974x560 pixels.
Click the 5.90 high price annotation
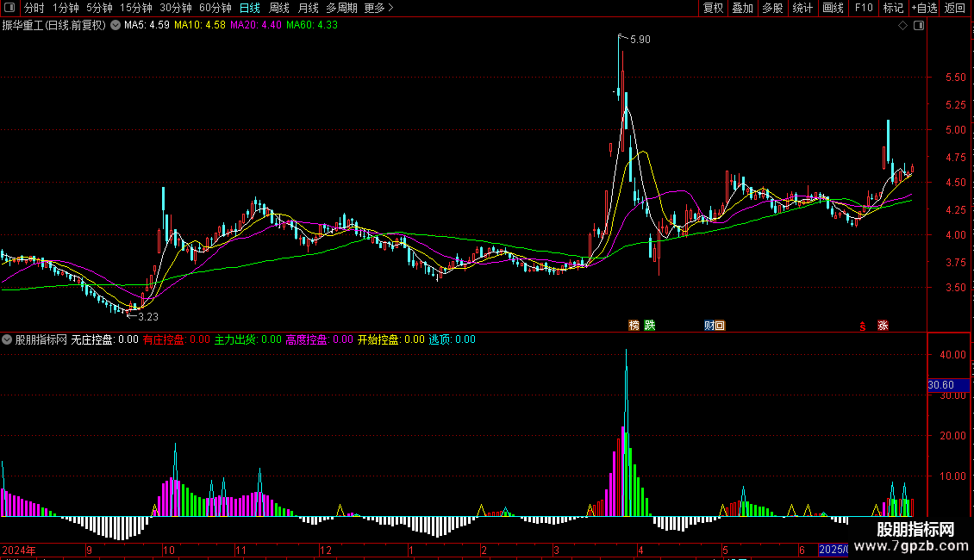click(x=640, y=40)
